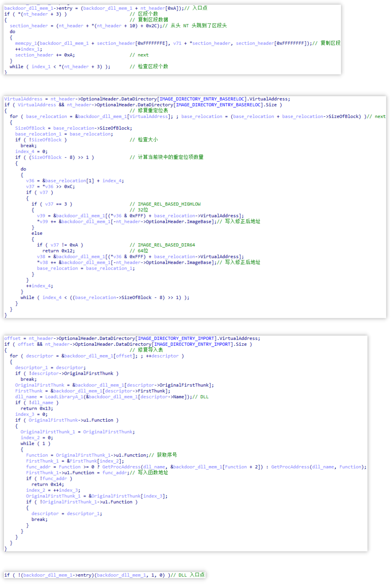Click the memcpy_1 function call
The image size is (392, 584).
click(26, 43)
